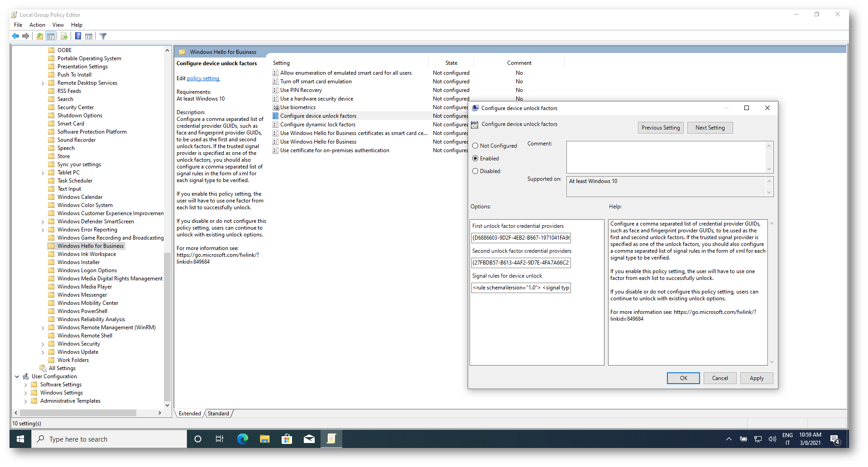Click the All Settings node icon

point(43,368)
